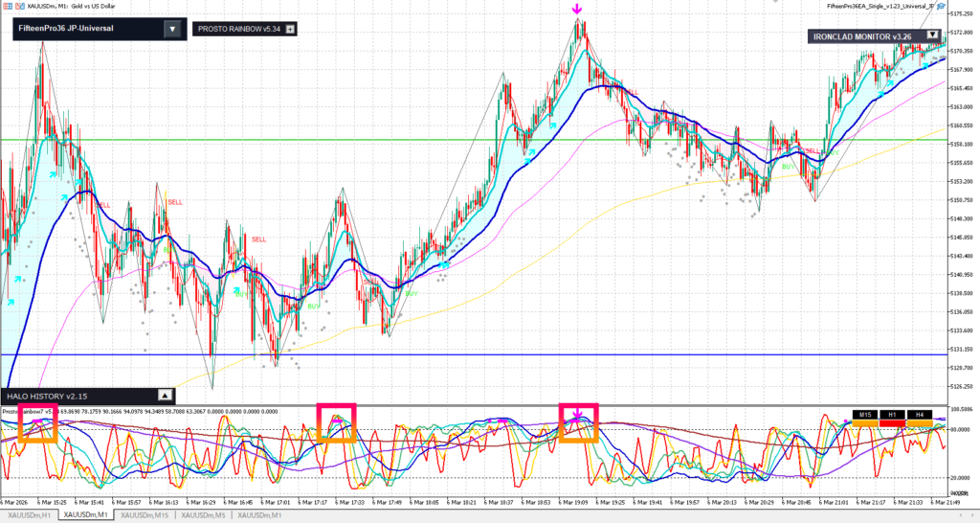Click the PROSTO RAINBOW v5.34 label
The width and height of the screenshot is (980, 523).
tap(238, 30)
